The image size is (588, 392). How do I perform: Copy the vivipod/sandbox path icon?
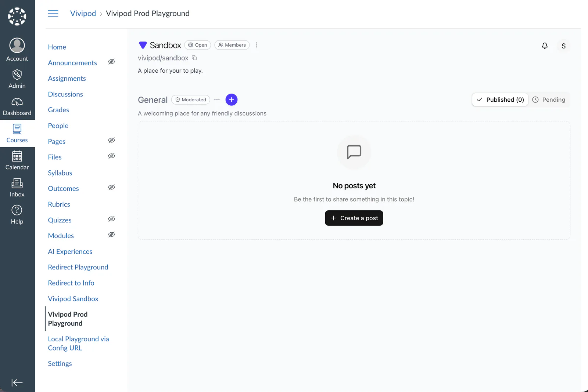coord(194,58)
